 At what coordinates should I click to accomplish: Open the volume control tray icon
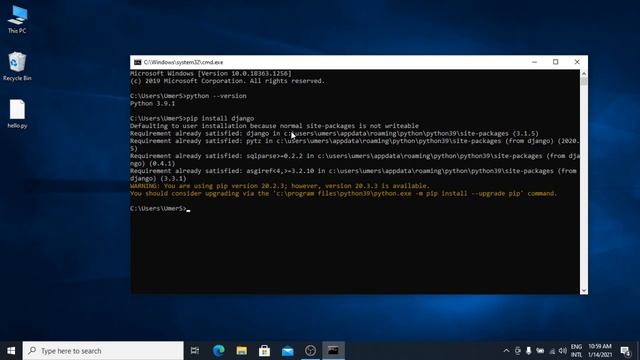click(x=563, y=351)
